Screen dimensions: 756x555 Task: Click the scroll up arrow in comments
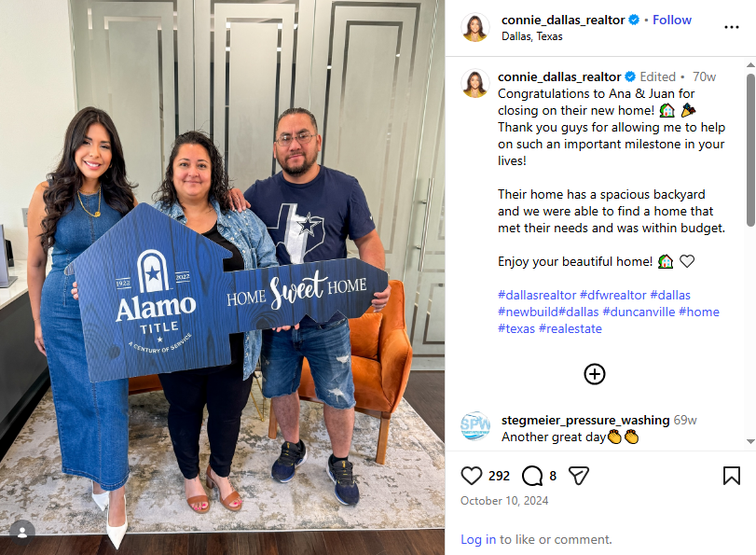tap(750, 64)
